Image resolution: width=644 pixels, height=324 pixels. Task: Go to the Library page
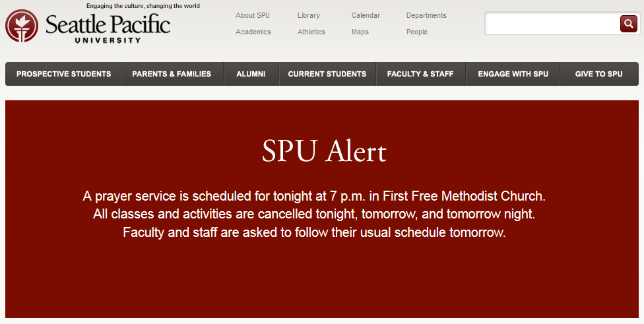point(308,15)
